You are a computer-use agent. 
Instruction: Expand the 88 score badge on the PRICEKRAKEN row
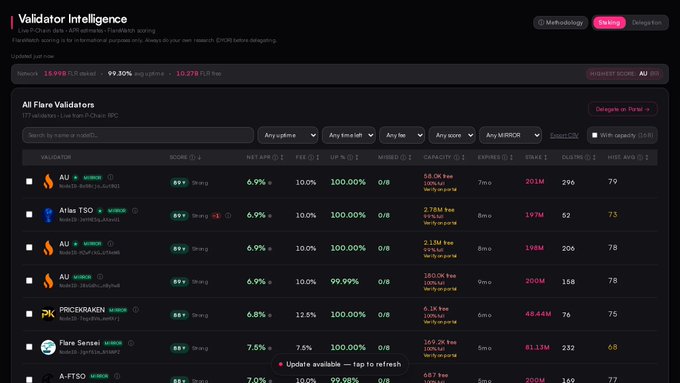pos(179,315)
